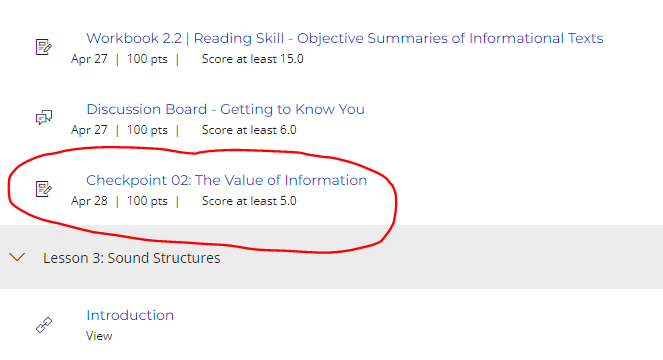Click the Discussion Board speech-bubble icon
This screenshot has width=663, height=360.
44,118
